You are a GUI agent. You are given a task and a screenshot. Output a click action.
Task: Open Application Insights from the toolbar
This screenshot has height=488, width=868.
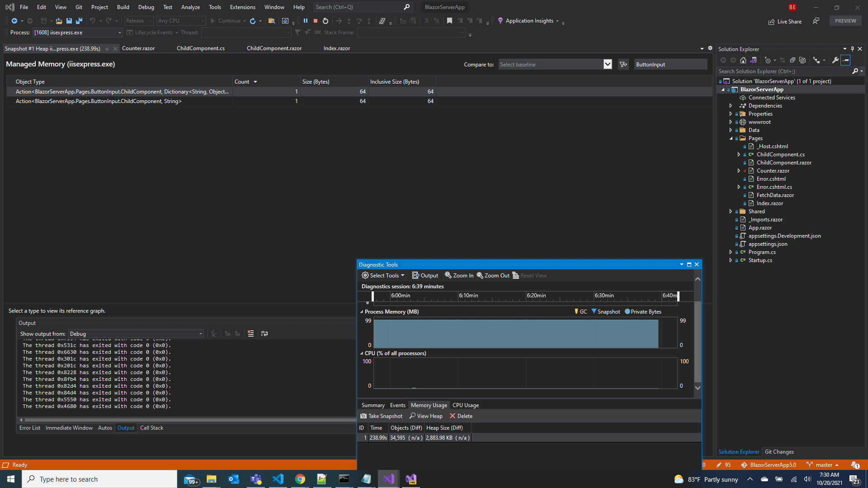pos(529,21)
